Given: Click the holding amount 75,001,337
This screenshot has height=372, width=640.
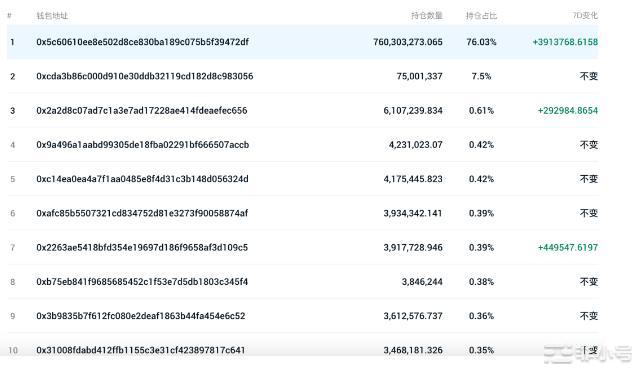Looking at the screenshot, I should pos(420,76).
